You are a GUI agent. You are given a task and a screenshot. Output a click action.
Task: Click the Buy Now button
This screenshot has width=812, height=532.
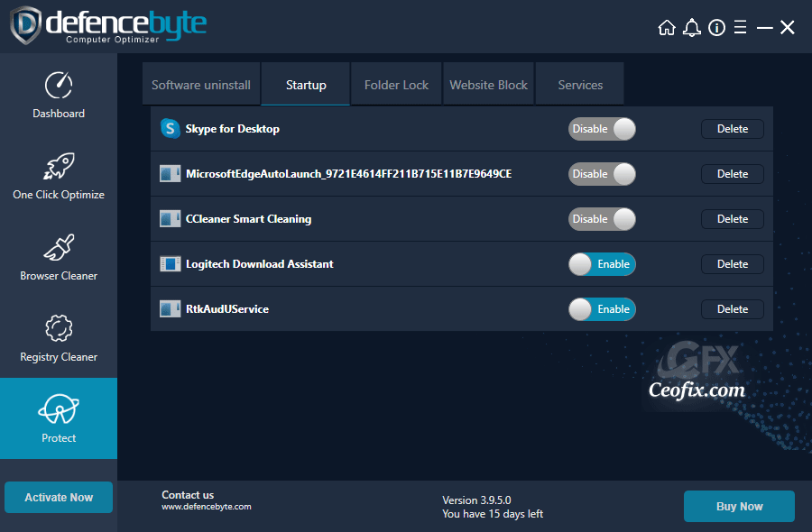point(739,506)
